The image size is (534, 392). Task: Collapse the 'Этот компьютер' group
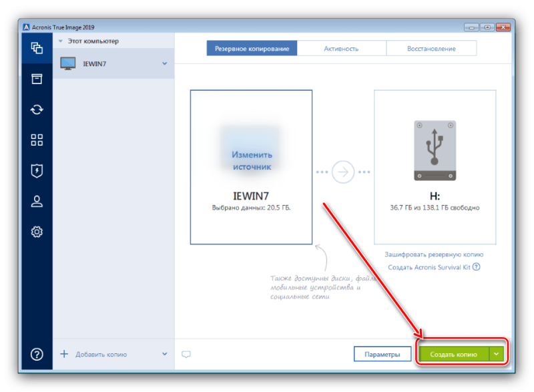coord(61,41)
